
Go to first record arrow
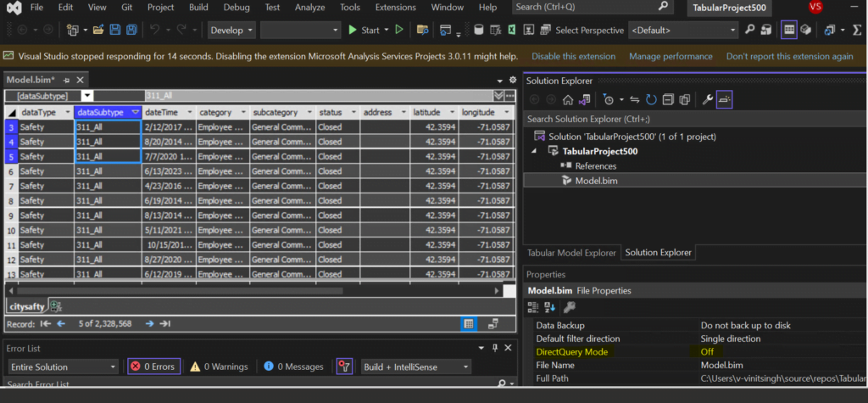[46, 324]
